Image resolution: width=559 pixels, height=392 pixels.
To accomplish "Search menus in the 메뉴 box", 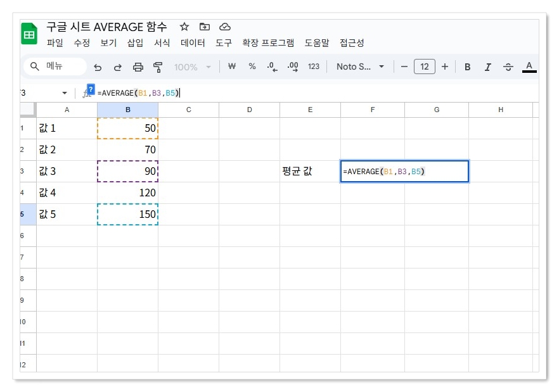I will [x=55, y=66].
